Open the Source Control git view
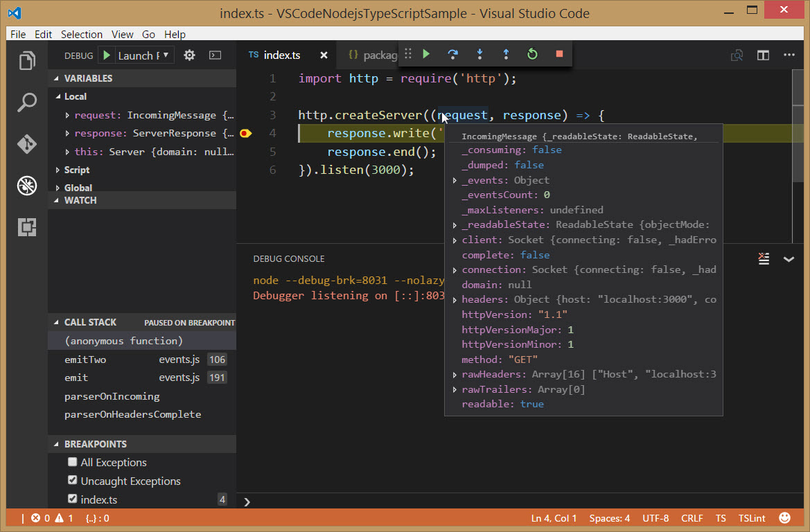The width and height of the screenshot is (810, 532). tap(27, 143)
